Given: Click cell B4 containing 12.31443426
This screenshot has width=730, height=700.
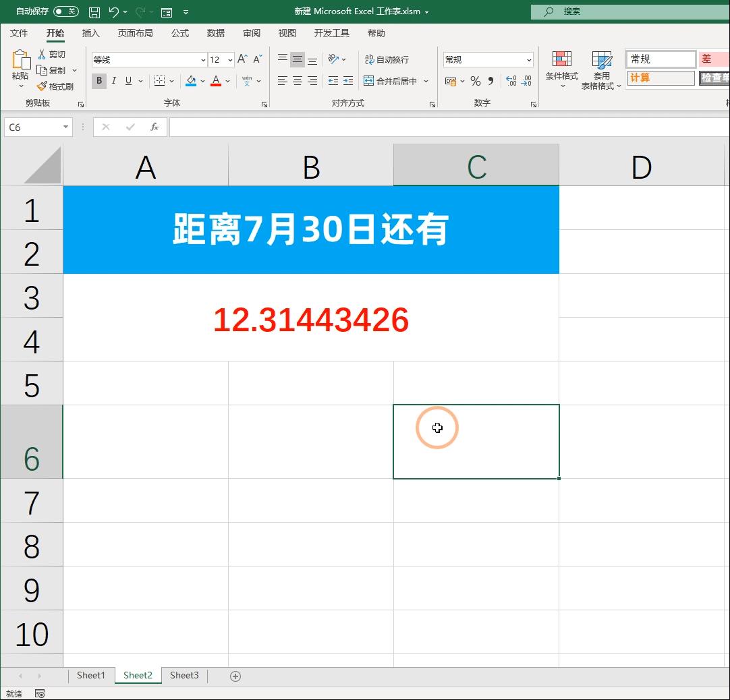Looking at the screenshot, I should coord(310,320).
